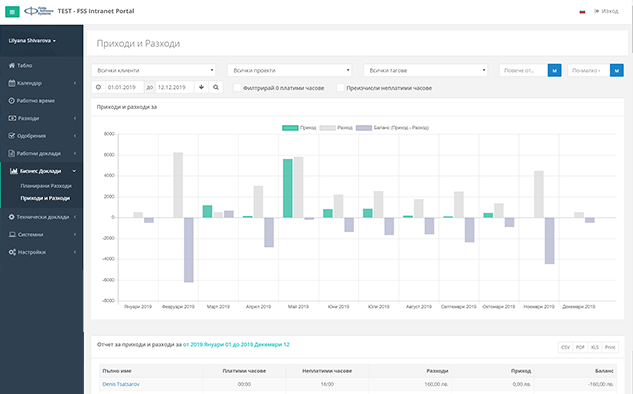
Task: Open the Всички проекти dropdown
Action: coord(289,70)
